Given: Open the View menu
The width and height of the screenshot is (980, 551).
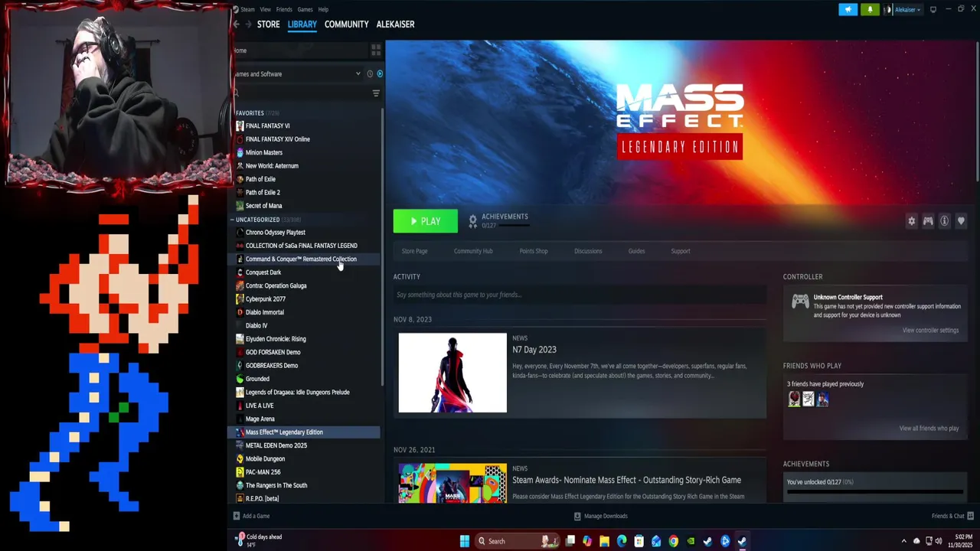Looking at the screenshot, I should coord(265,9).
